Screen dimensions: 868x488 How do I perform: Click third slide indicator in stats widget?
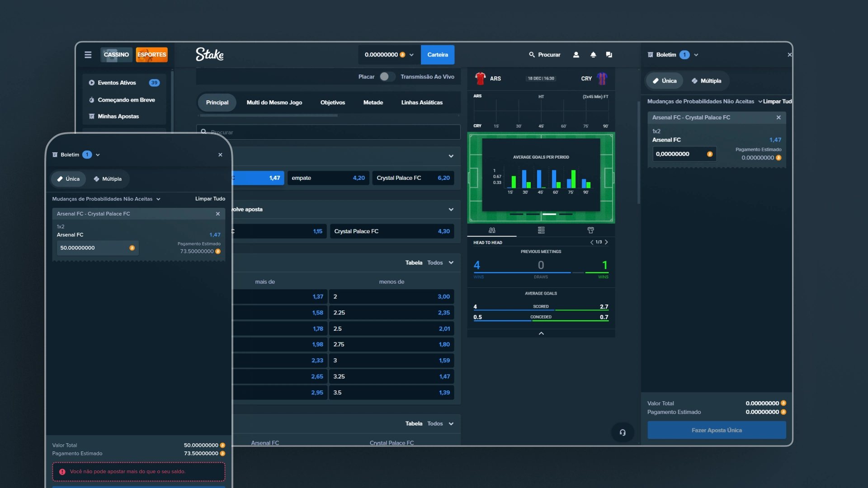(549, 214)
